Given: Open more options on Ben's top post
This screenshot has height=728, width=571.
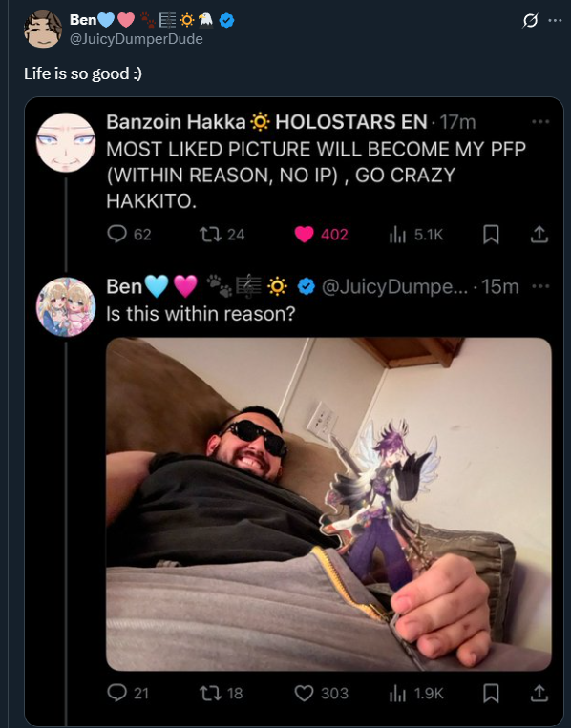Looking at the screenshot, I should [555, 20].
